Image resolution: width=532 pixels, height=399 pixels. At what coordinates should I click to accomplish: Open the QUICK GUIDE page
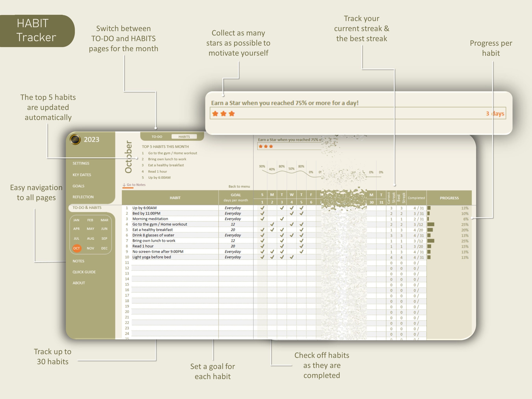point(84,272)
